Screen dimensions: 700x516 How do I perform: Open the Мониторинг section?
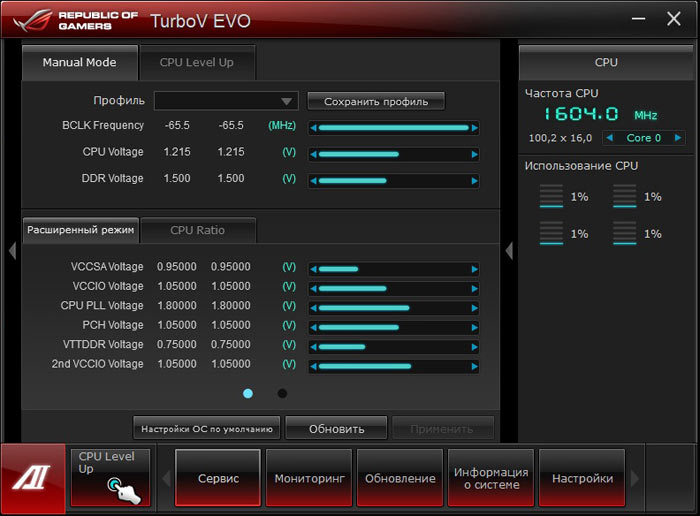point(310,479)
